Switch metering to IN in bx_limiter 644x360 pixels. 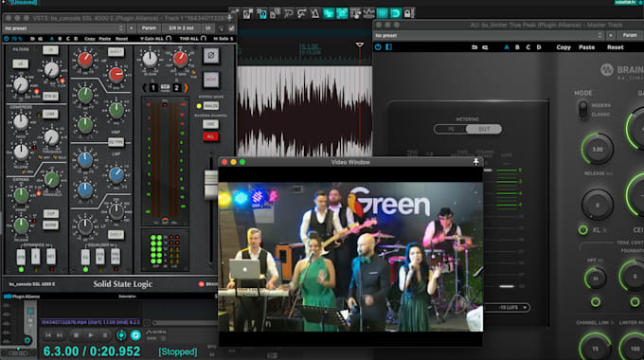click(451, 129)
